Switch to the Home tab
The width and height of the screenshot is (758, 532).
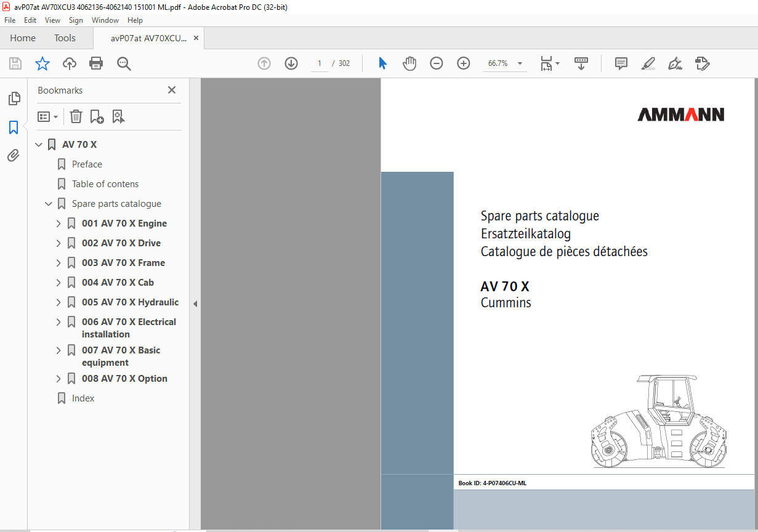click(23, 38)
